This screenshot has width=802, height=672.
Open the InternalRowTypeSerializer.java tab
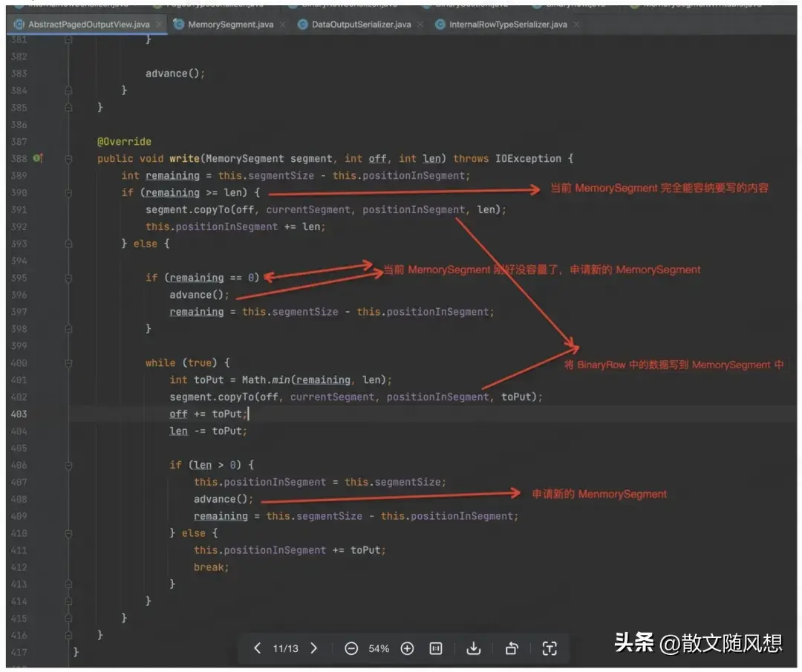click(x=508, y=25)
